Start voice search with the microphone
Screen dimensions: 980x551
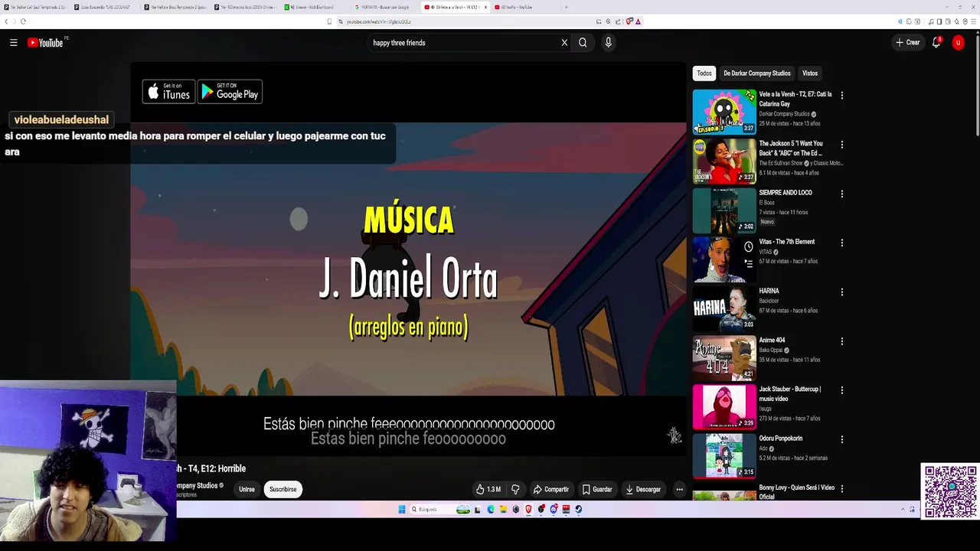click(608, 43)
